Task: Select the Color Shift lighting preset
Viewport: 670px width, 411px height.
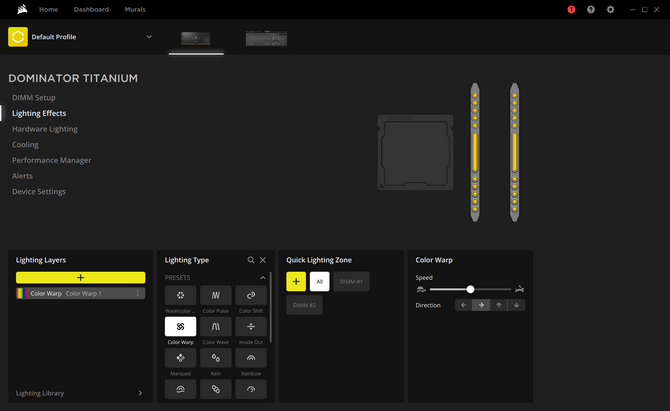Action: point(251,295)
